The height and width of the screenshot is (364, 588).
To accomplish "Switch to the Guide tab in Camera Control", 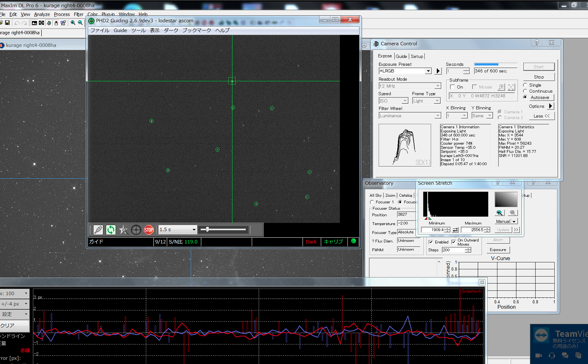I will point(401,56).
